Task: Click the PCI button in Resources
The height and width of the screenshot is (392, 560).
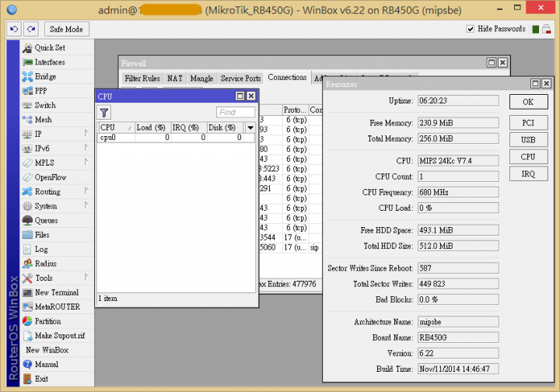Action: coord(528,123)
